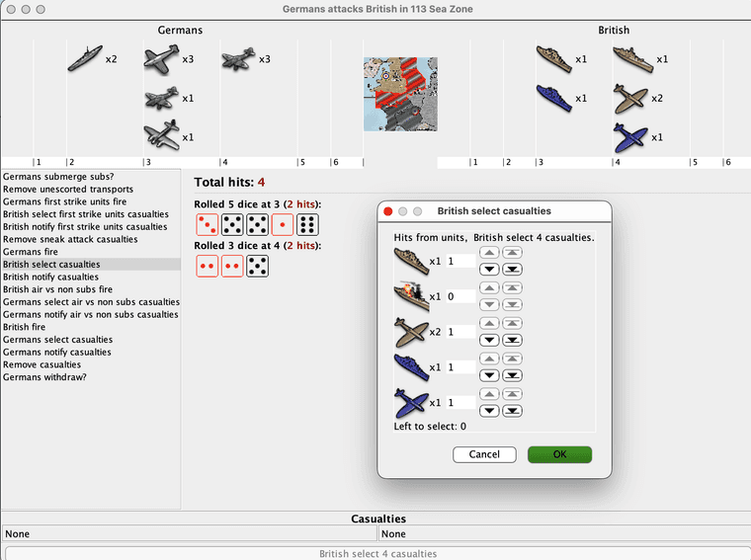The height and width of the screenshot is (560, 751).
Task: Set the dialog's blue fighter casualties to minimum
Action: (511, 410)
